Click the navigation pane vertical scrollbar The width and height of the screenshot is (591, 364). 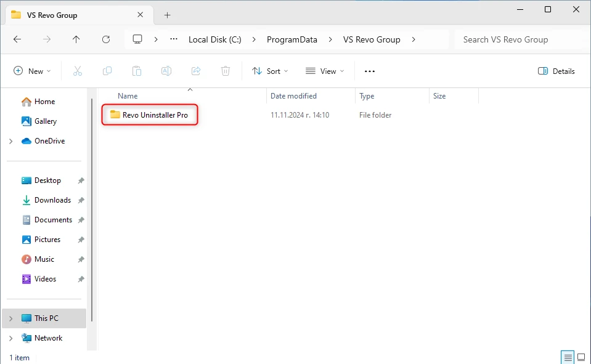[92, 211]
